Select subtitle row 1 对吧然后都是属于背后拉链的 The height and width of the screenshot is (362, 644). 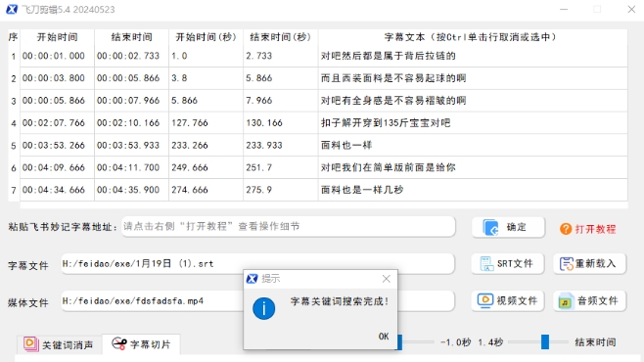(317, 56)
